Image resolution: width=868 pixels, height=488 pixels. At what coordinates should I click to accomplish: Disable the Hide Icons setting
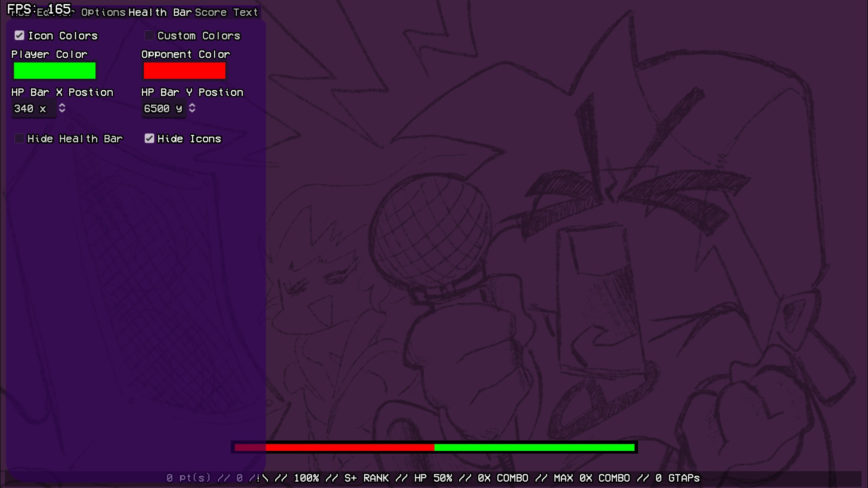[149, 139]
